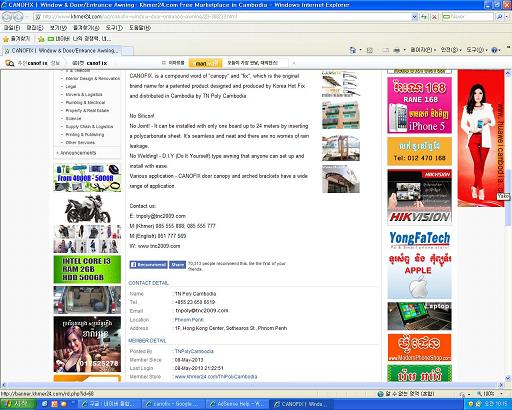Open the zoom level 100% dropdown
Viewport: 512px width, 410px height.
(489, 394)
